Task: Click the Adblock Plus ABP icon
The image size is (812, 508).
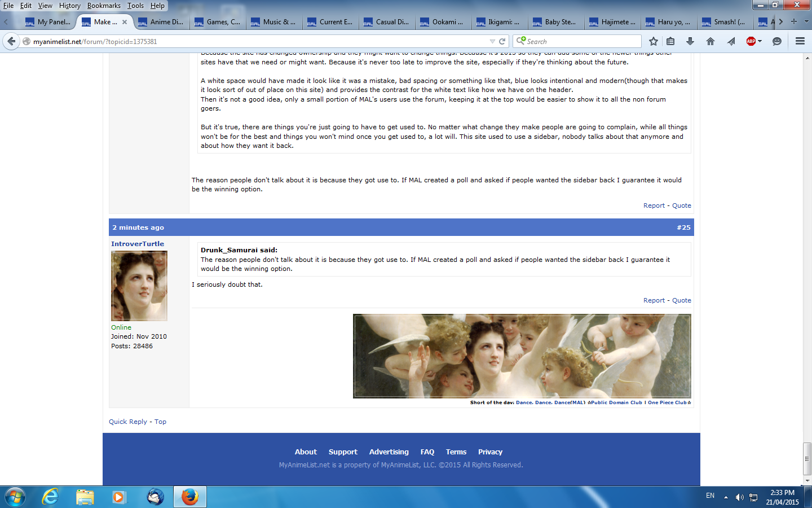Action: 751,41
